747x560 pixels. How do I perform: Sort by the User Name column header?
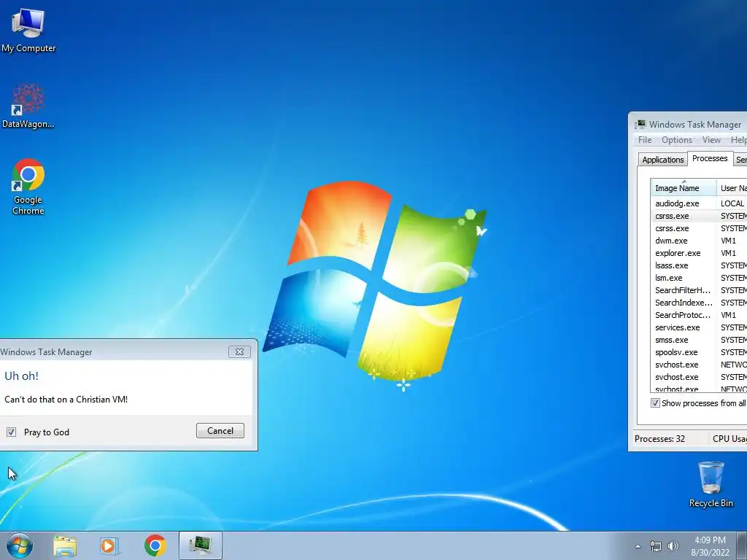tap(732, 187)
